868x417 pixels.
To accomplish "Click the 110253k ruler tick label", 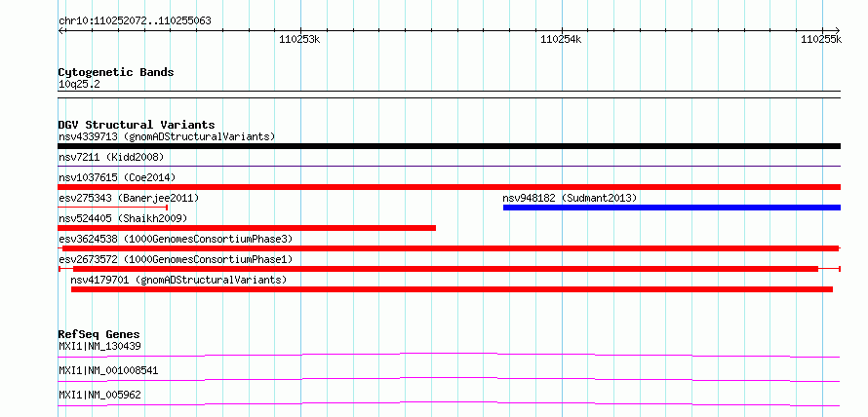I will tap(299, 39).
